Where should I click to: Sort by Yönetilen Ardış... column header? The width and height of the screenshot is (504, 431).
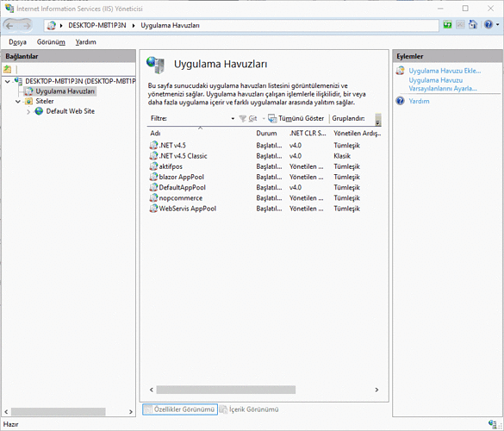pos(357,133)
